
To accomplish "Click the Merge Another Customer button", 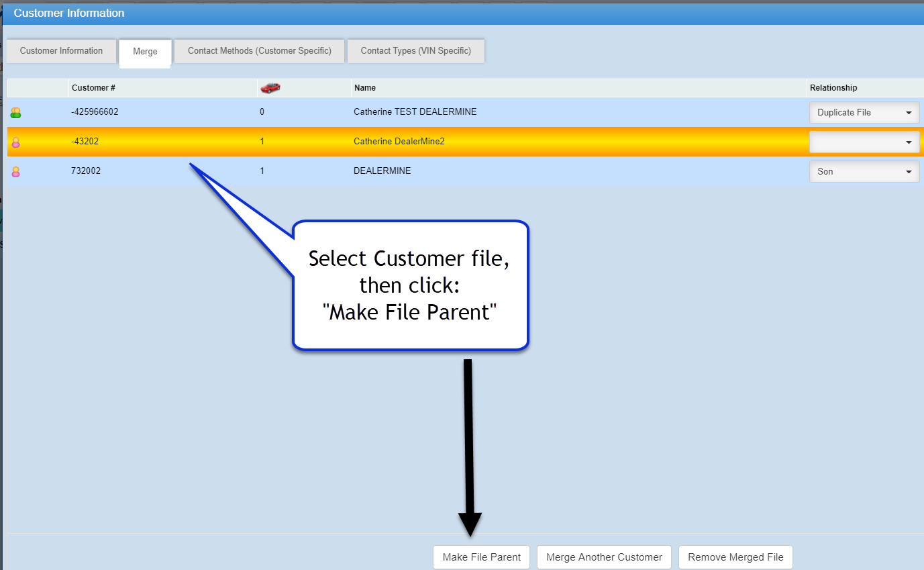I will (604, 557).
